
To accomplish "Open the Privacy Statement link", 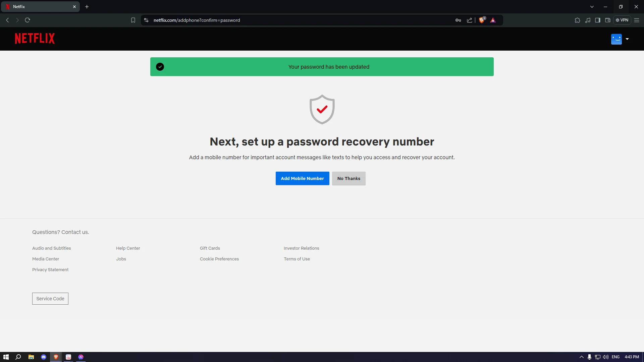I will (x=50, y=270).
